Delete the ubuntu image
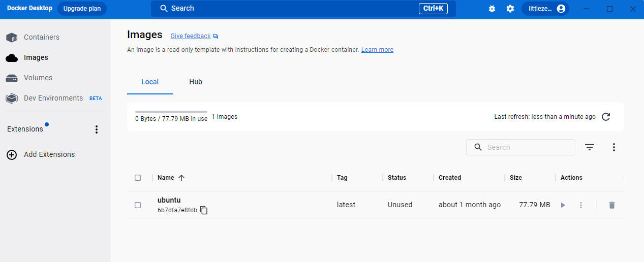 click(x=612, y=205)
